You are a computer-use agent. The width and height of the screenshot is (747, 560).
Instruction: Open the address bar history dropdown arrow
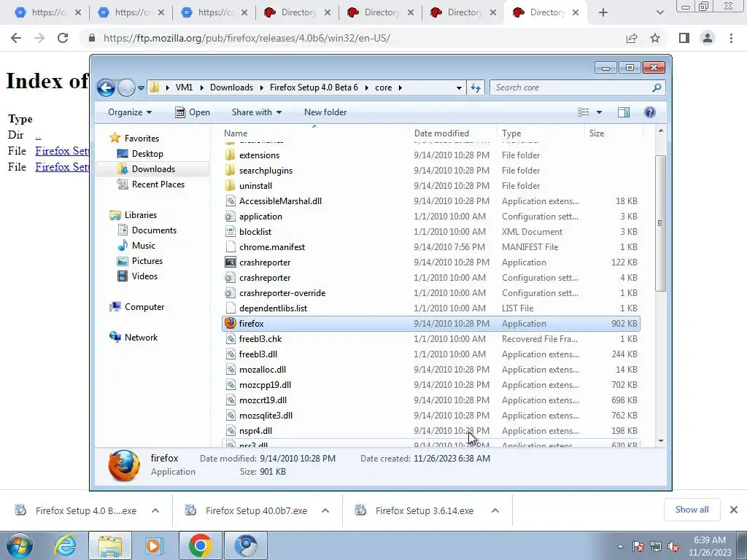(x=459, y=87)
